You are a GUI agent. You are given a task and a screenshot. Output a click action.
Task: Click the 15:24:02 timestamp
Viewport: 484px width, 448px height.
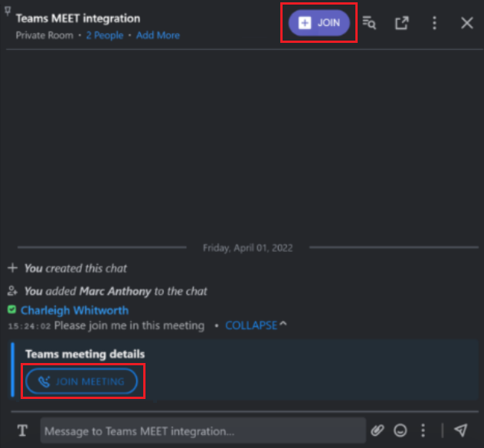pyautogui.click(x=29, y=326)
